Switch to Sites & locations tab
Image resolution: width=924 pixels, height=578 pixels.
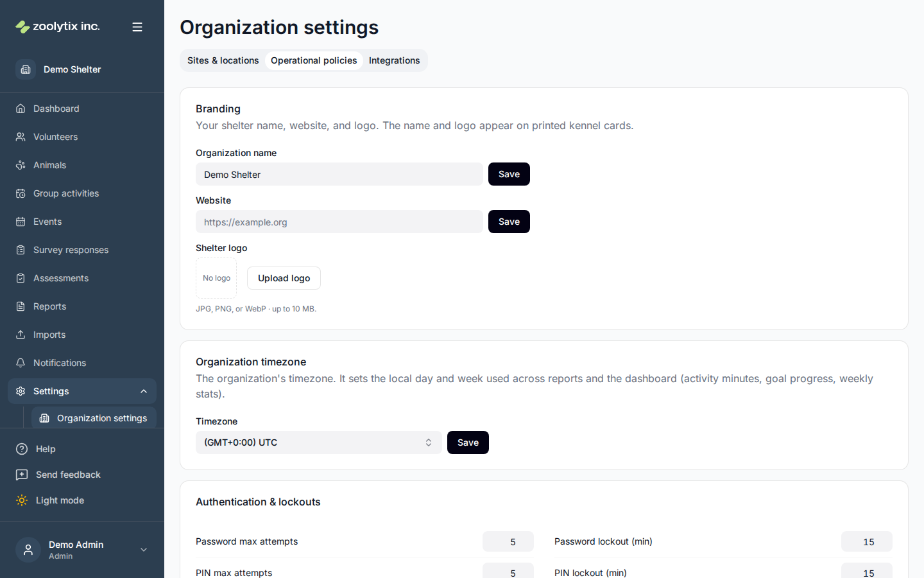point(223,60)
